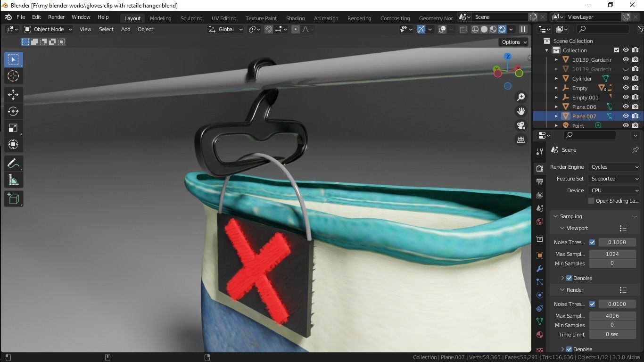Switch to UV Editing workspace tab
644x362 pixels.
coord(224,18)
